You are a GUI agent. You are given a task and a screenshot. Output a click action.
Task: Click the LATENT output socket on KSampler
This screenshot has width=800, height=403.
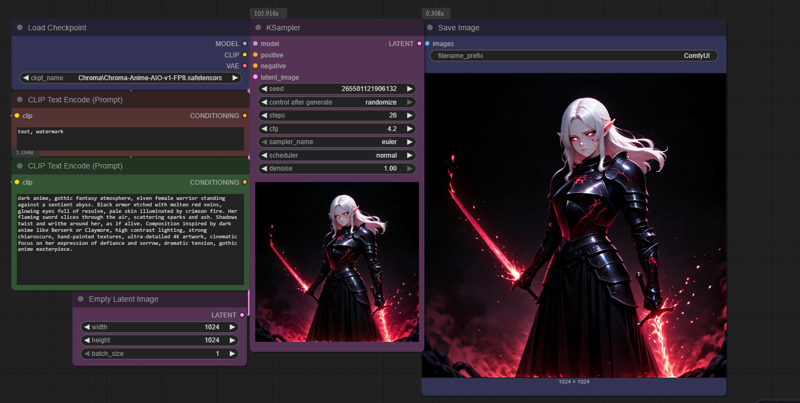click(x=418, y=44)
